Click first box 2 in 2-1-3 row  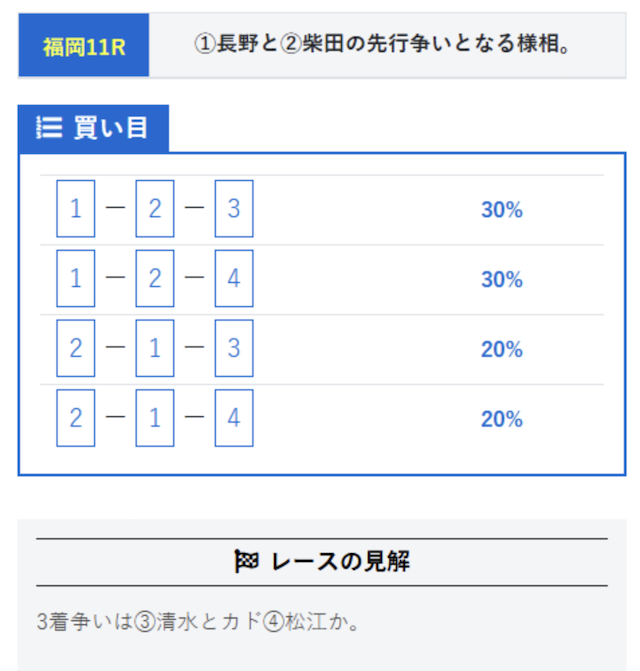(76, 348)
